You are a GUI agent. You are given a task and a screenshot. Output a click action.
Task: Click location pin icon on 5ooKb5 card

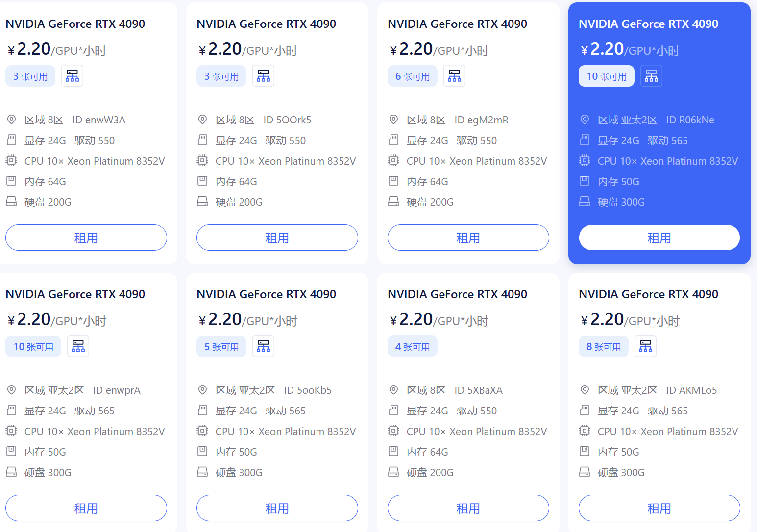pyautogui.click(x=202, y=390)
